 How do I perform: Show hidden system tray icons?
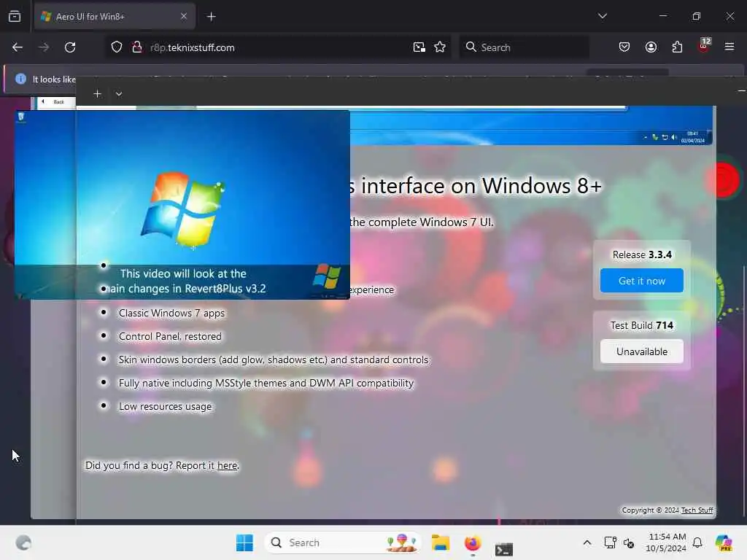587,542
